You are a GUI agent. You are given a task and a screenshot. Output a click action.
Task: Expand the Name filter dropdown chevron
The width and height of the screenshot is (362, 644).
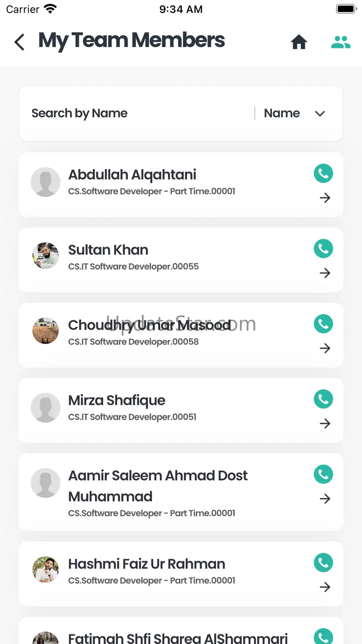320,114
